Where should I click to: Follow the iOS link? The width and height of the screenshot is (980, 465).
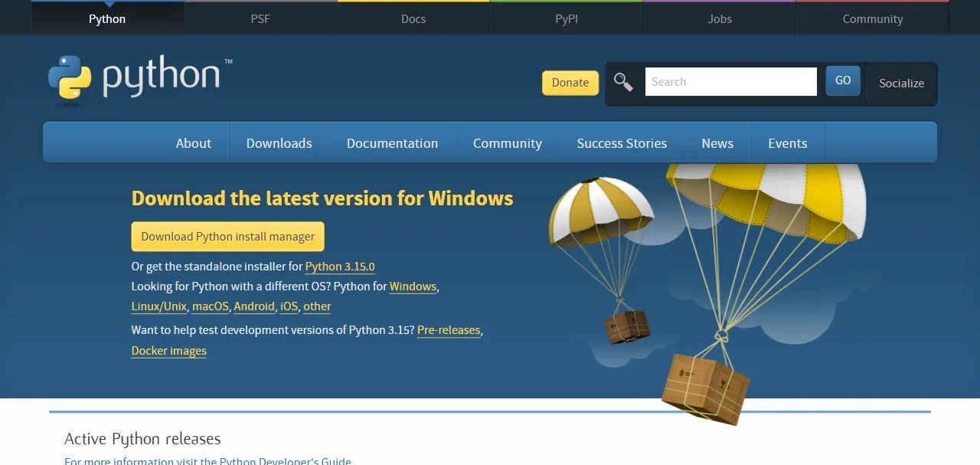[x=289, y=306]
